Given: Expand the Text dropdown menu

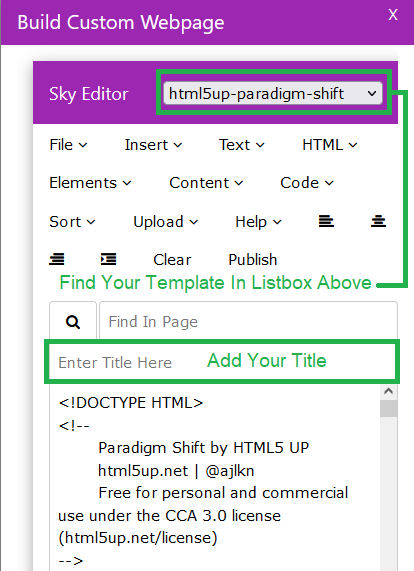Looking at the screenshot, I should [241, 145].
